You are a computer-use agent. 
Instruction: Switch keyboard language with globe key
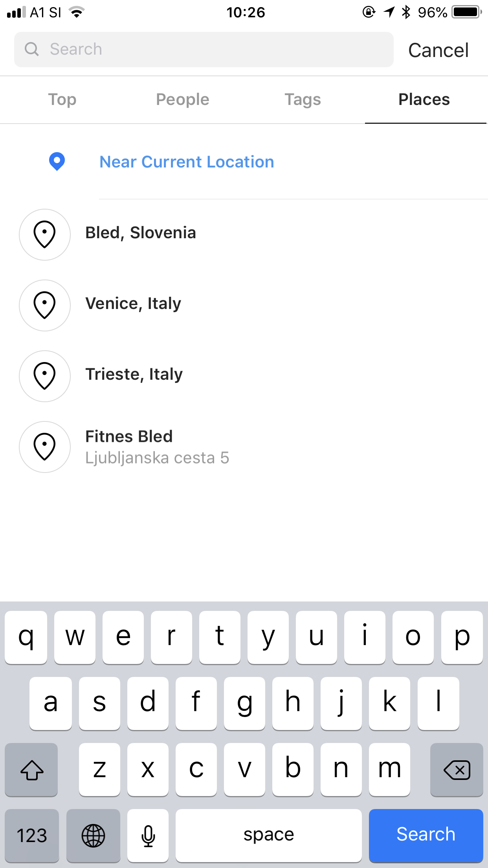pyautogui.click(x=93, y=835)
